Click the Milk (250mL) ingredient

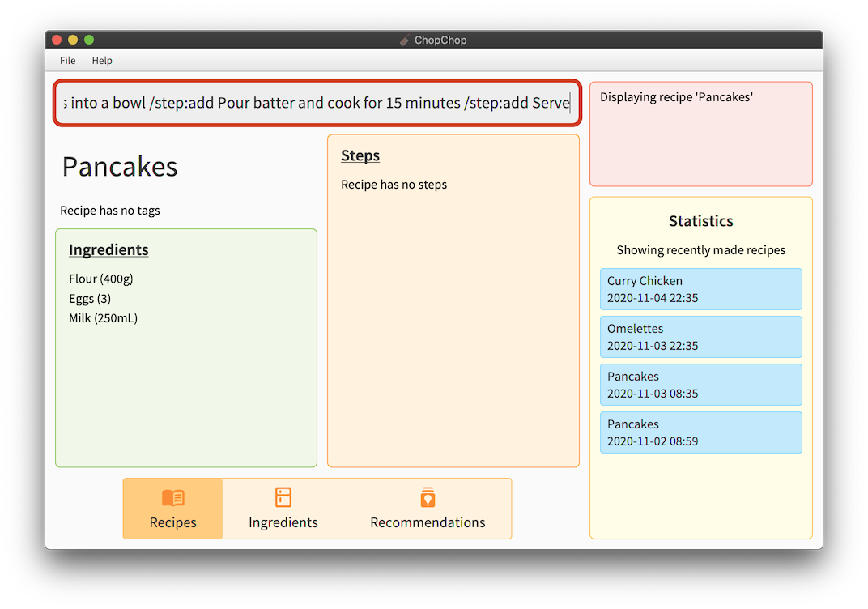(x=103, y=317)
